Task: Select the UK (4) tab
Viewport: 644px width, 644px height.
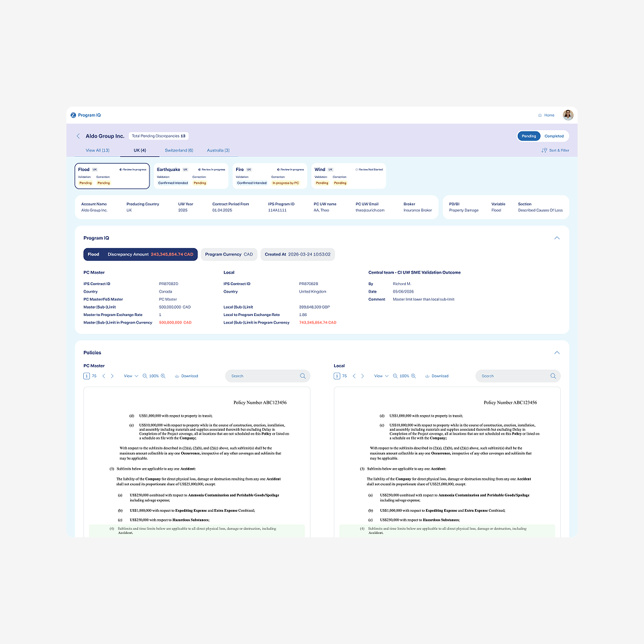Action: click(140, 150)
